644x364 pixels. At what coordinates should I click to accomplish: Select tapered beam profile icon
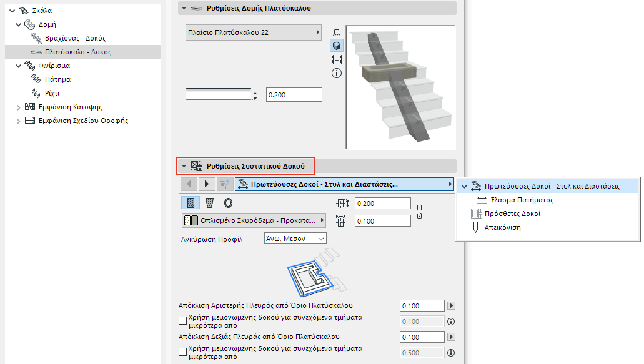point(209,203)
